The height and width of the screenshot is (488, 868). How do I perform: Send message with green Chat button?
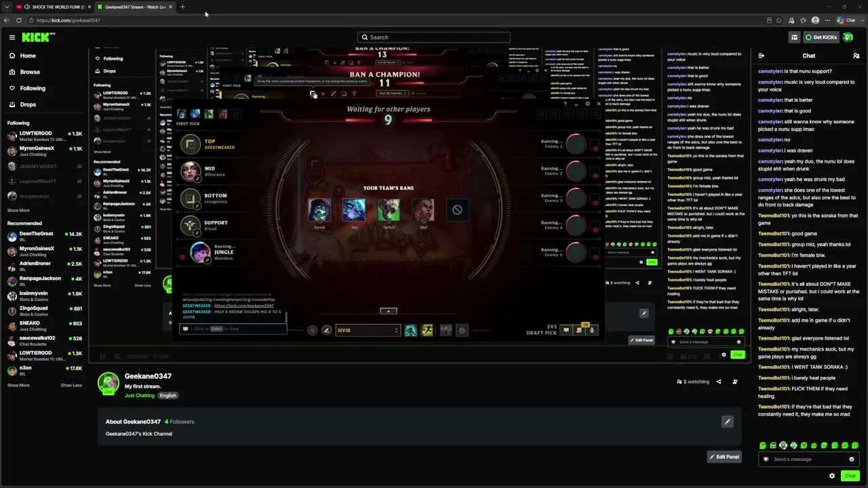[850, 476]
